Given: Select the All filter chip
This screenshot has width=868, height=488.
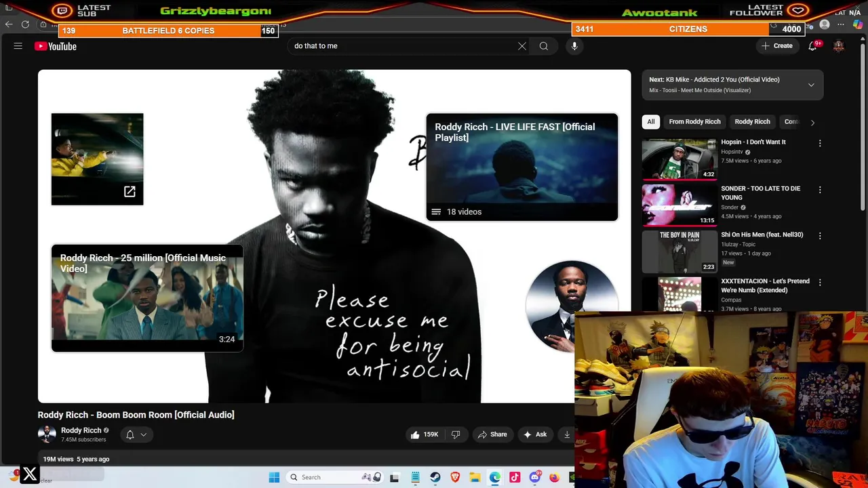Looking at the screenshot, I should (x=651, y=122).
